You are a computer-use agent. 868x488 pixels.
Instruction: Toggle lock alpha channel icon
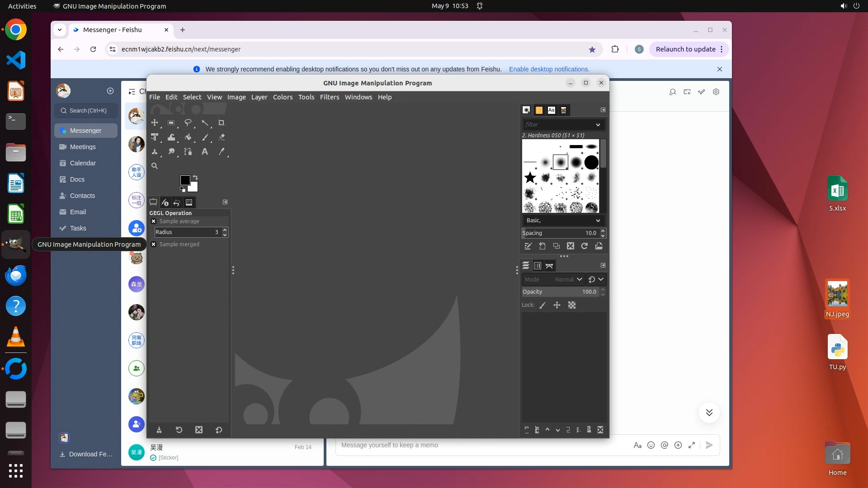(x=572, y=305)
